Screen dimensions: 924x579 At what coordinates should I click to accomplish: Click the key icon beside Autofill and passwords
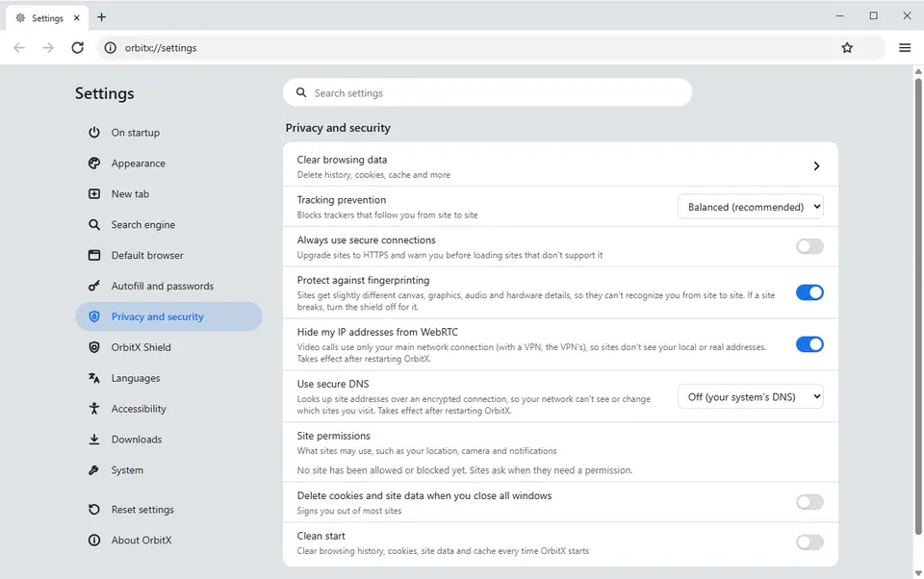94,286
